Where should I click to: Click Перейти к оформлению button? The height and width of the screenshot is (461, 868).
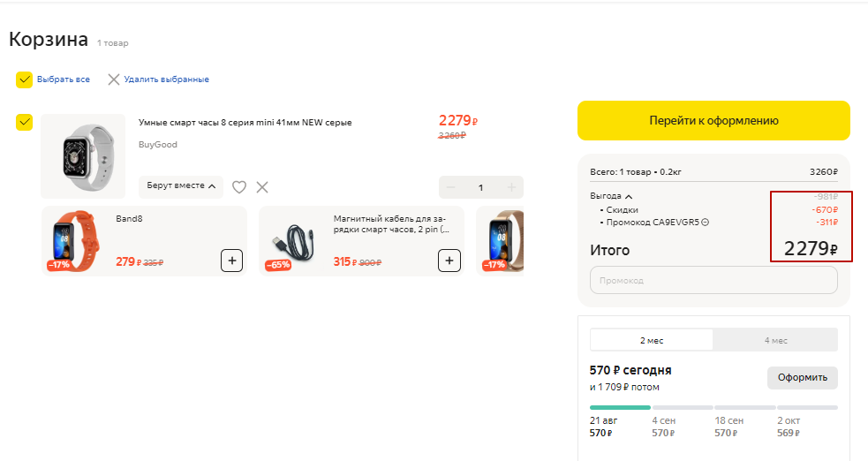point(713,121)
